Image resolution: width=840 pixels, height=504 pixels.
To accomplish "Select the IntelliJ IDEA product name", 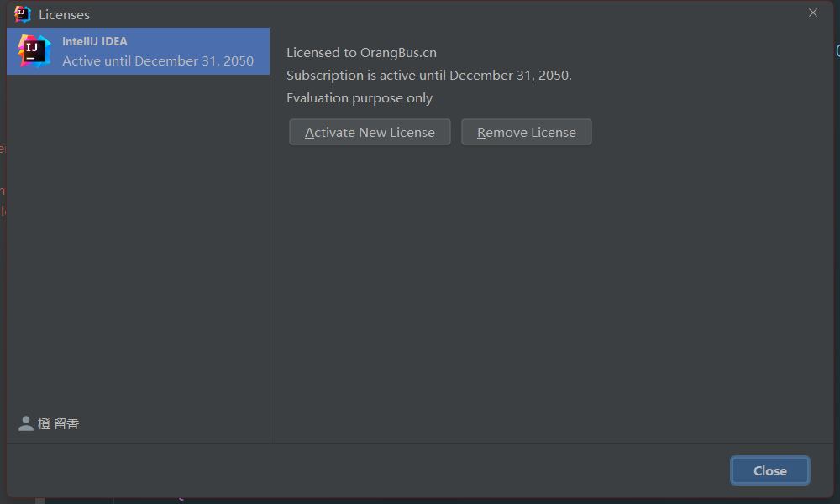I will click(95, 41).
